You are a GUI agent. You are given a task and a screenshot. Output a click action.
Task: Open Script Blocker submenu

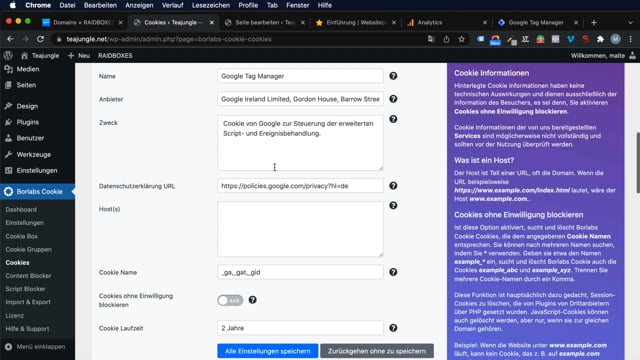(x=25, y=289)
